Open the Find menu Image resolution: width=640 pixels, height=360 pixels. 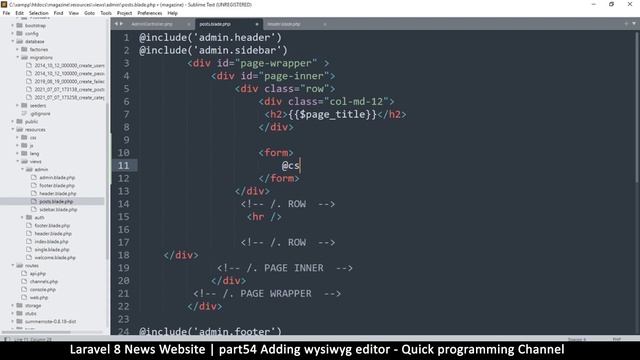[x=58, y=13]
